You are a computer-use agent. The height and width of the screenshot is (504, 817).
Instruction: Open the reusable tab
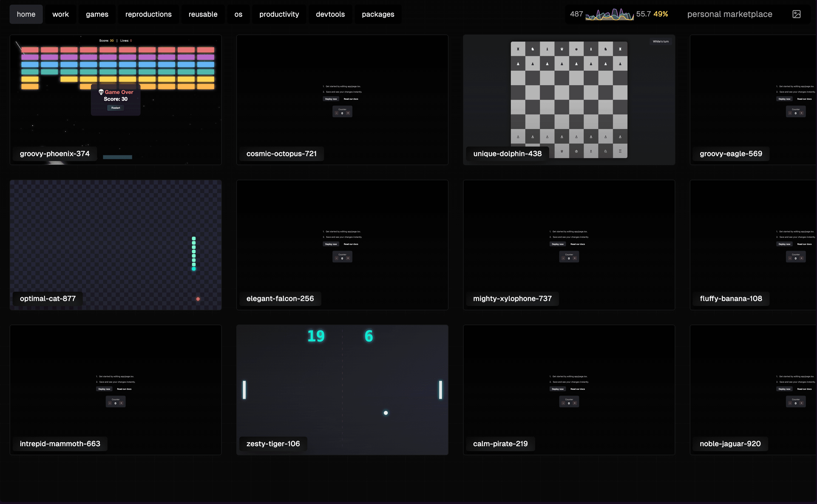point(203,14)
